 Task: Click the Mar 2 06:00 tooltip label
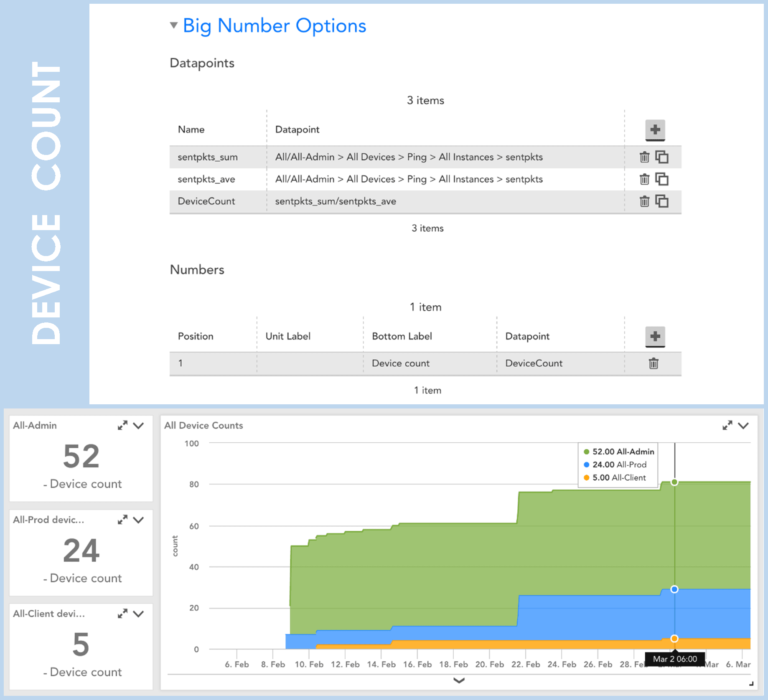coord(675,659)
